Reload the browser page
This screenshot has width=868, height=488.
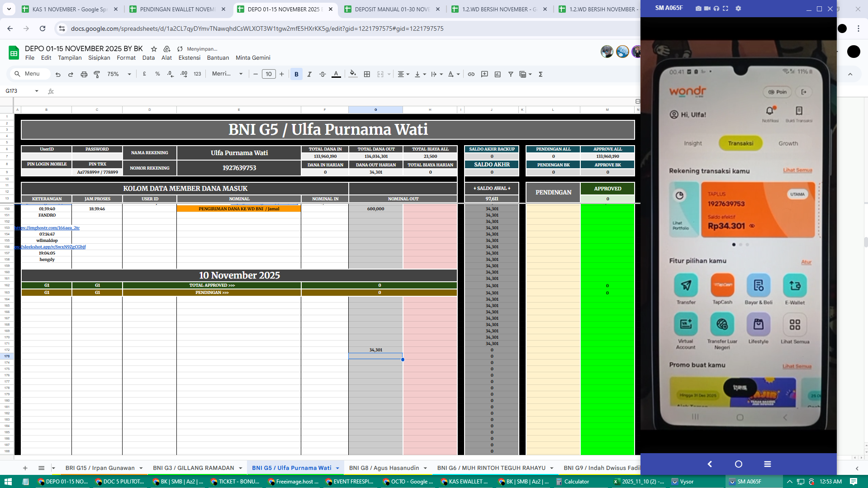tap(43, 28)
